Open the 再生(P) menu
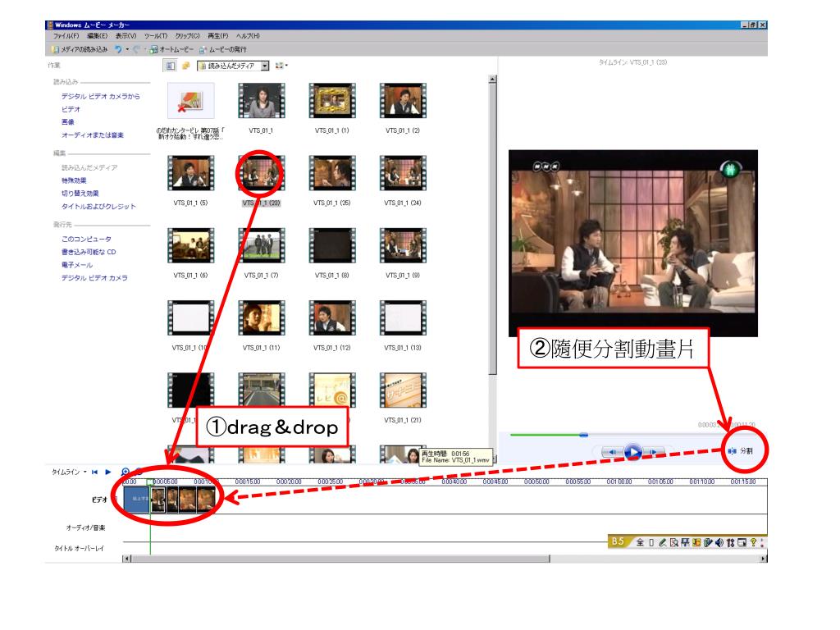 (218, 36)
